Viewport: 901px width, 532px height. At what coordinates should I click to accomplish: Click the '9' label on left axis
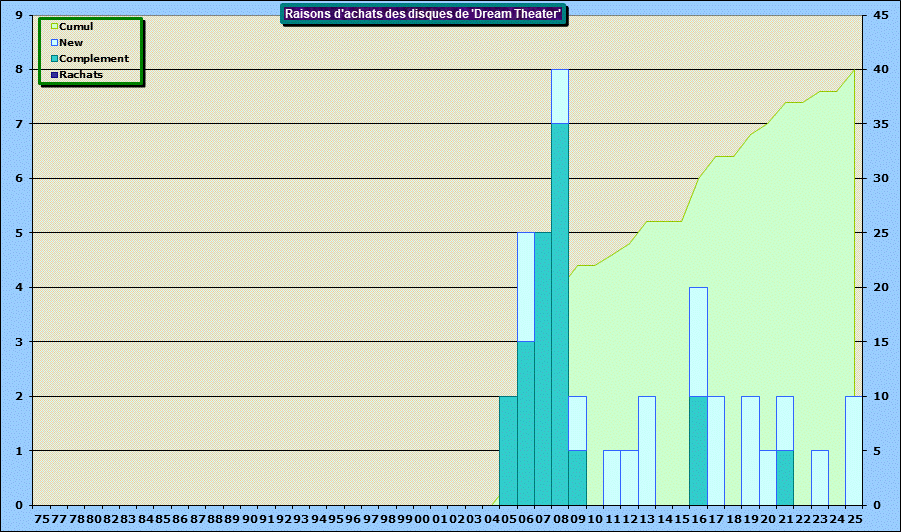click(18, 16)
